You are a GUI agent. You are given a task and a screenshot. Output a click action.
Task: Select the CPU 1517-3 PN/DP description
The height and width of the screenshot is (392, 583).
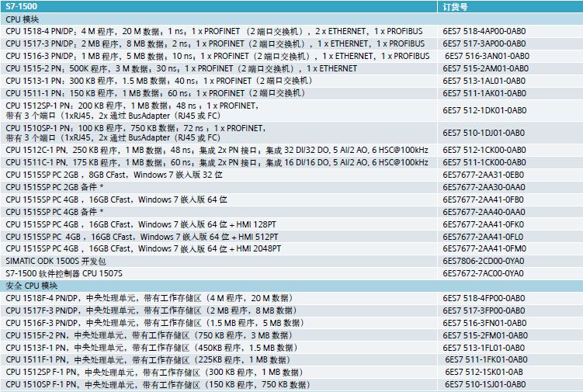click(215, 44)
